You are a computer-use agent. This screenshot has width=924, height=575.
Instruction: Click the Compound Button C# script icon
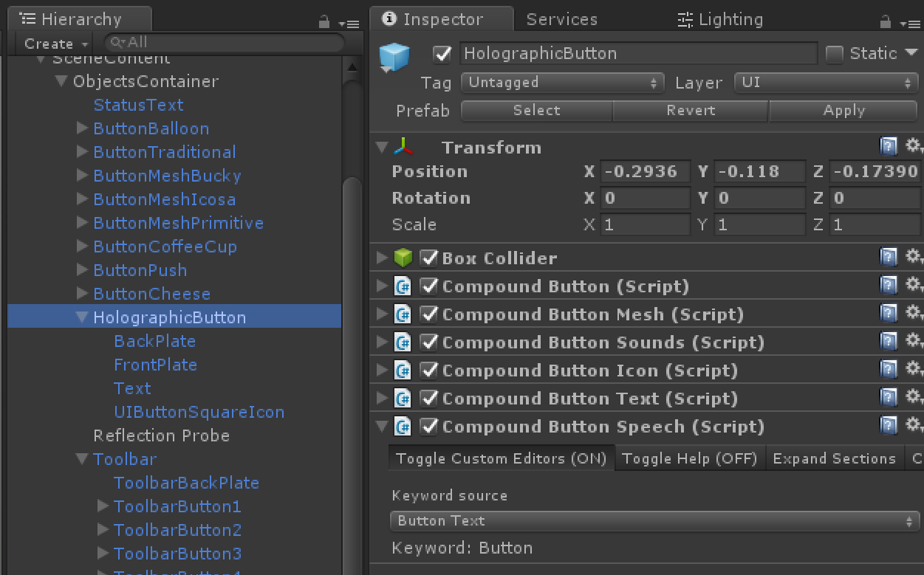[403, 286]
